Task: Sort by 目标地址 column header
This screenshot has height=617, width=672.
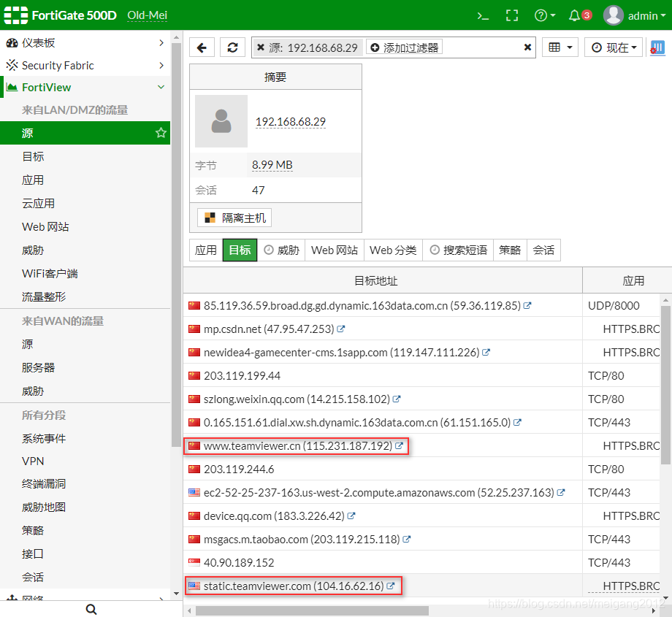Action: coord(383,280)
